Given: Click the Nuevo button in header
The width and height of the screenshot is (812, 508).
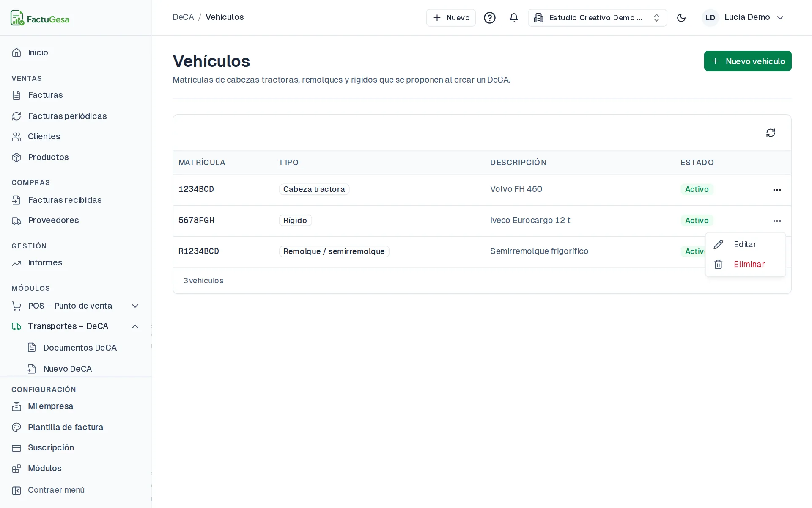Looking at the screenshot, I should (451, 18).
